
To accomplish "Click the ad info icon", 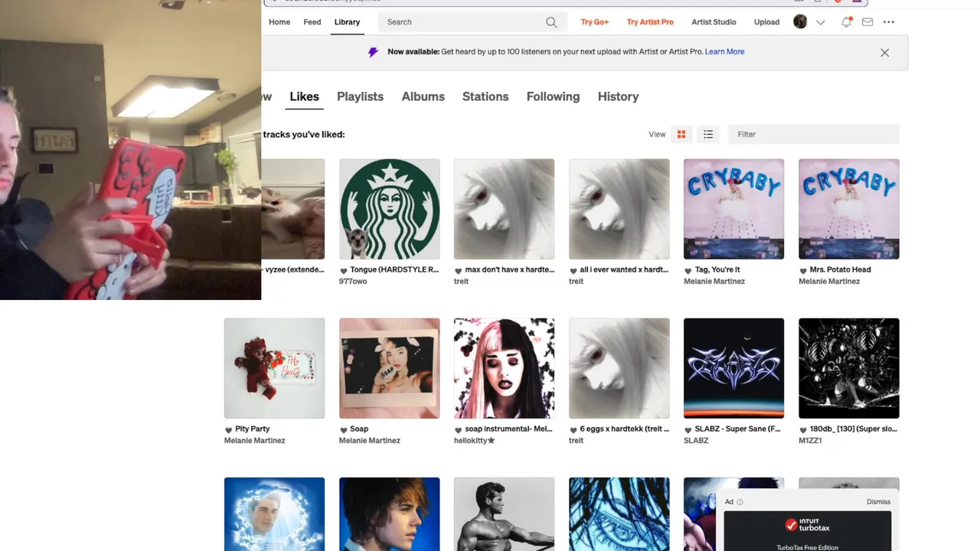I will [x=740, y=502].
